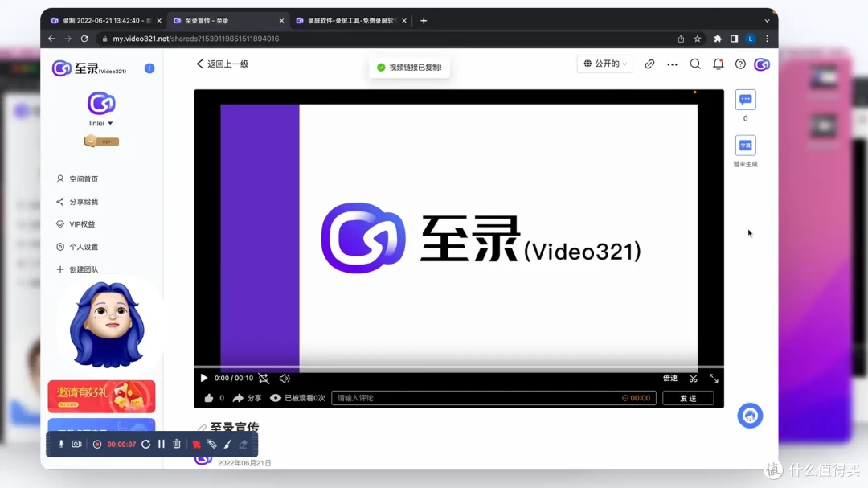
Task: Close the 至录宣传 browser tab
Action: tap(281, 20)
